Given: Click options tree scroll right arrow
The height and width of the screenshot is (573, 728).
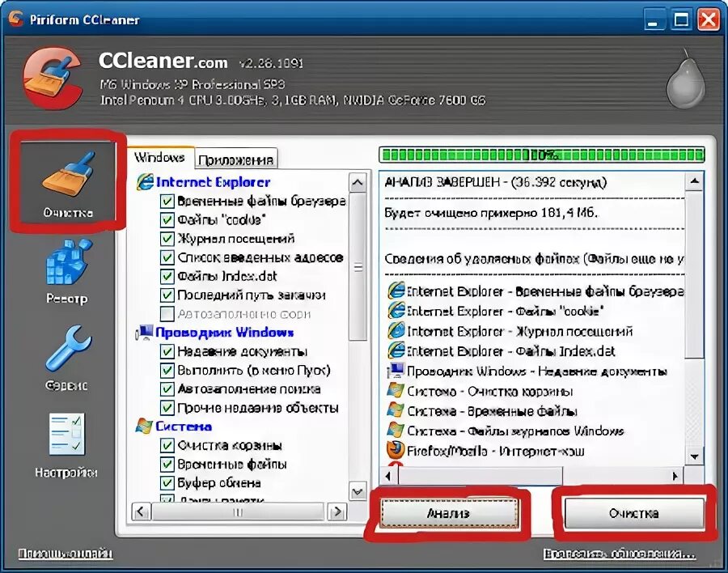Looking at the screenshot, I should click(x=337, y=511).
